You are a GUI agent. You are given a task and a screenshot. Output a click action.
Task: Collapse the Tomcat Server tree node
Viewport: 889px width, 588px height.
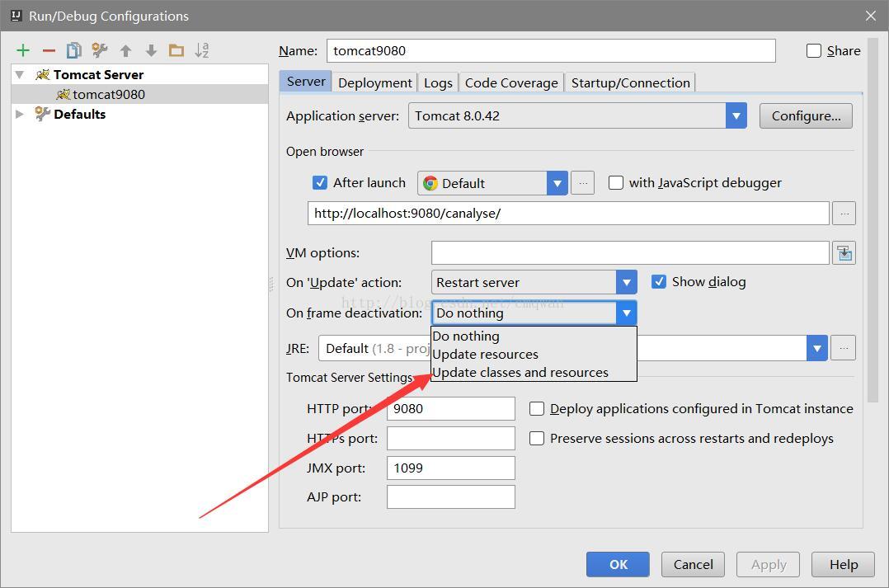tap(20, 75)
